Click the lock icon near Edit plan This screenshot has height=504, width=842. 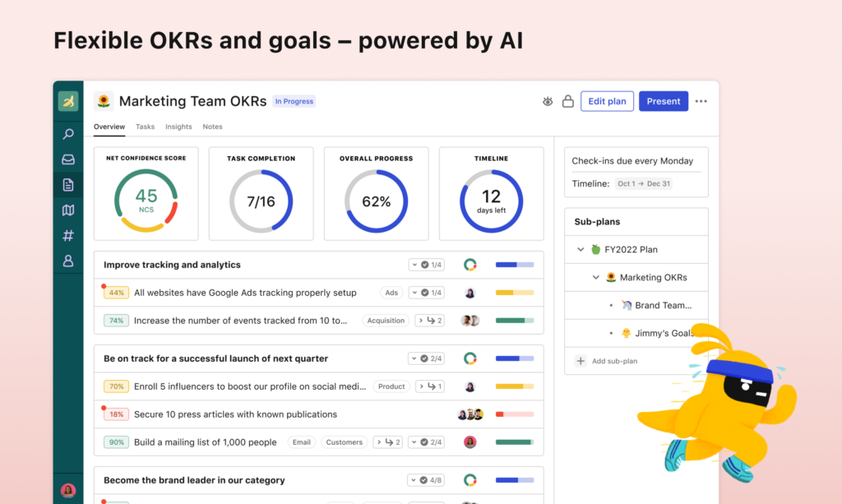pos(567,102)
